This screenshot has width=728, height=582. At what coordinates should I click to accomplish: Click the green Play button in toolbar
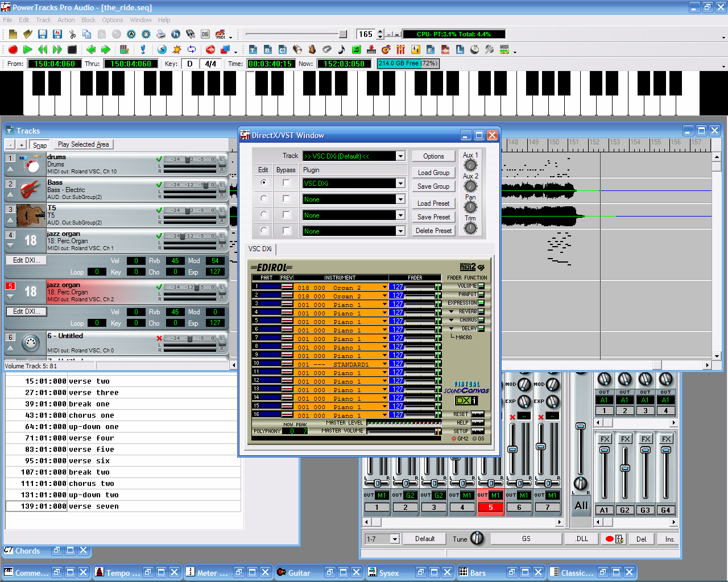(27, 49)
